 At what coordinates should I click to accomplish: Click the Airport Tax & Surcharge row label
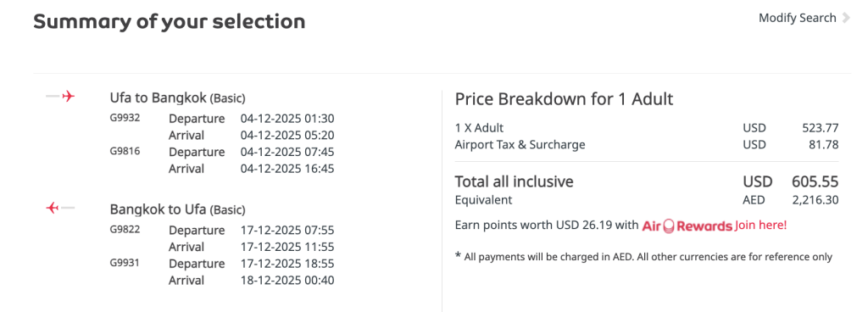(x=520, y=145)
